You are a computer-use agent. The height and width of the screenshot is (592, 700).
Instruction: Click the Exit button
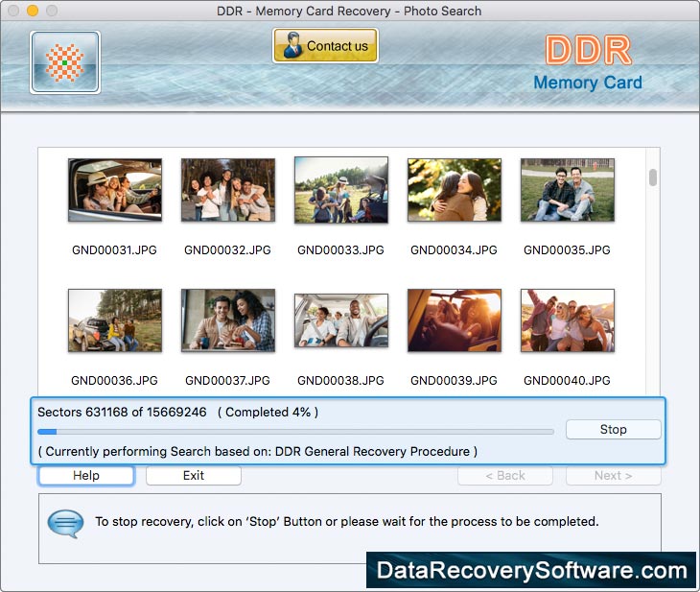[x=194, y=475]
